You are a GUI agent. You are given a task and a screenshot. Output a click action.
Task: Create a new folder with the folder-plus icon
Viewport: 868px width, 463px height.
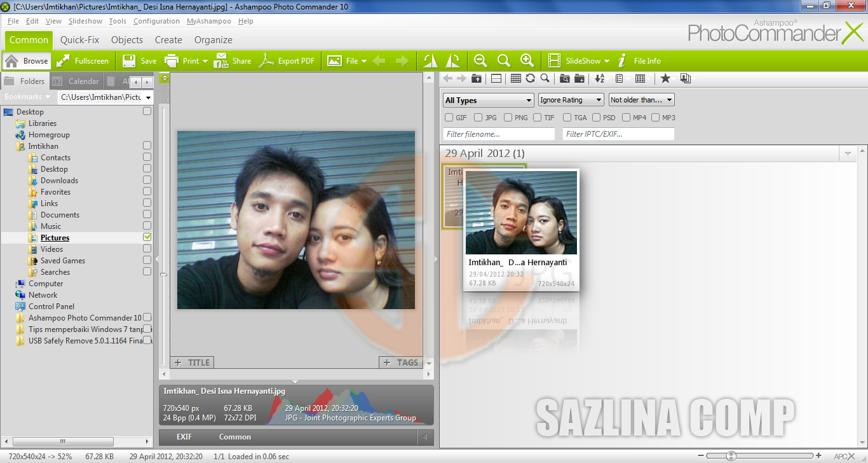click(580, 78)
